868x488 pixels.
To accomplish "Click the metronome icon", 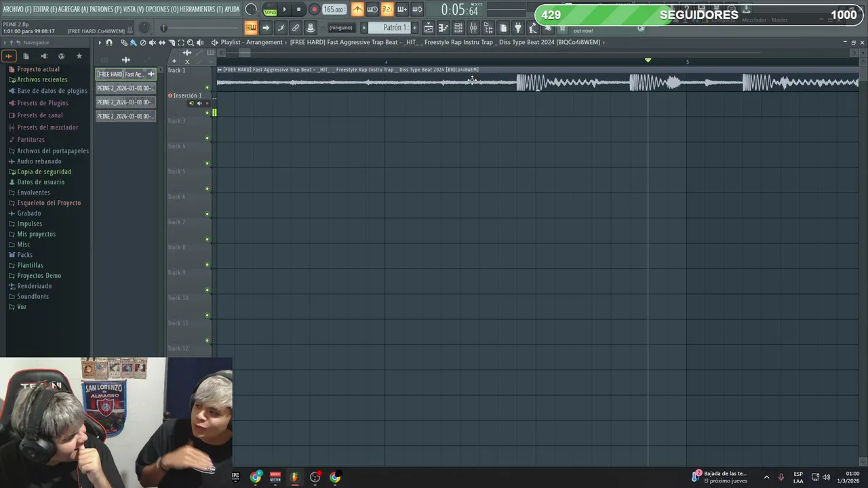I will pos(357,9).
